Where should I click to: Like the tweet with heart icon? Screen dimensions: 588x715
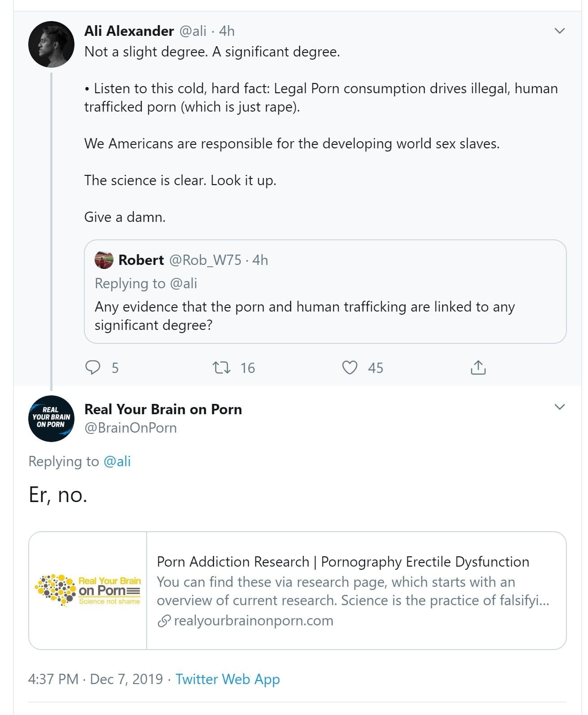click(350, 368)
